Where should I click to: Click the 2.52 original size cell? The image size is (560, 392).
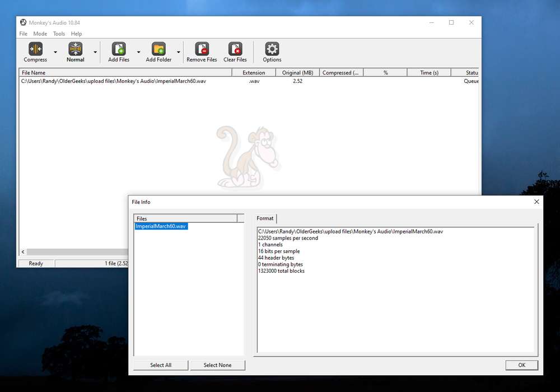tap(297, 81)
